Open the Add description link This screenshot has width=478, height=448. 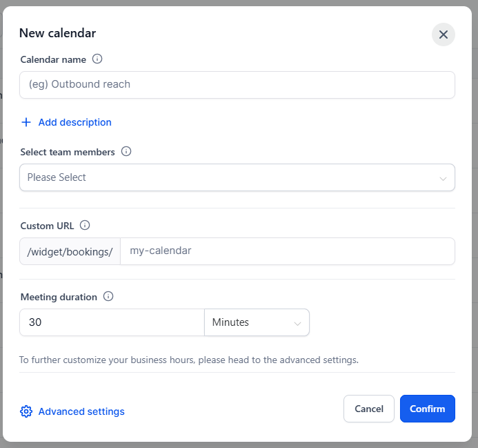[x=74, y=122]
